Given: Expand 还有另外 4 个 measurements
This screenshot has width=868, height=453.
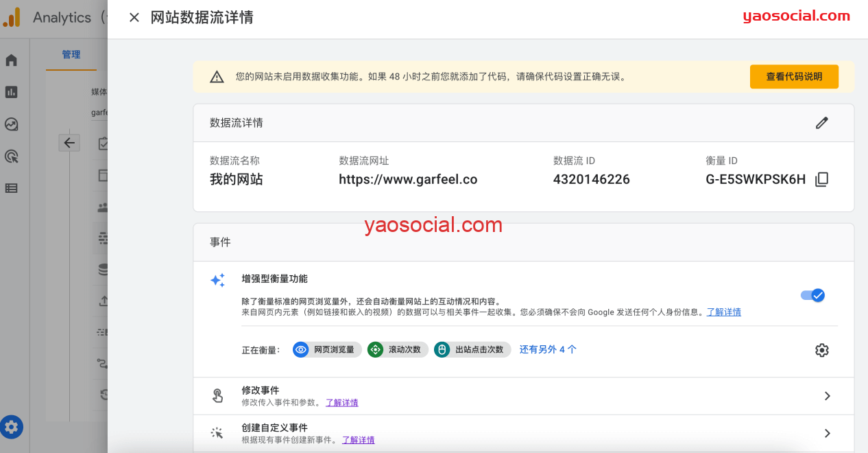Looking at the screenshot, I should point(547,349).
